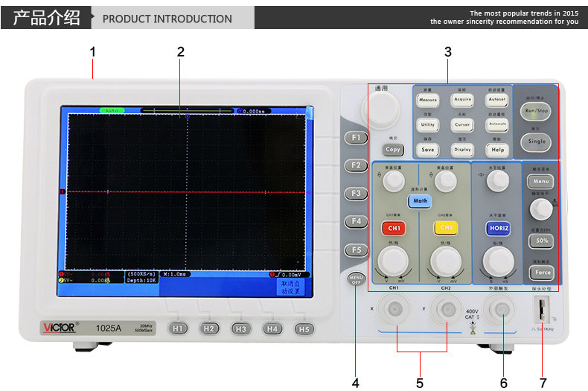Click the (500KS/s) sample rate readout
Image resolution: width=588 pixels, height=391 pixels.
tap(141, 274)
